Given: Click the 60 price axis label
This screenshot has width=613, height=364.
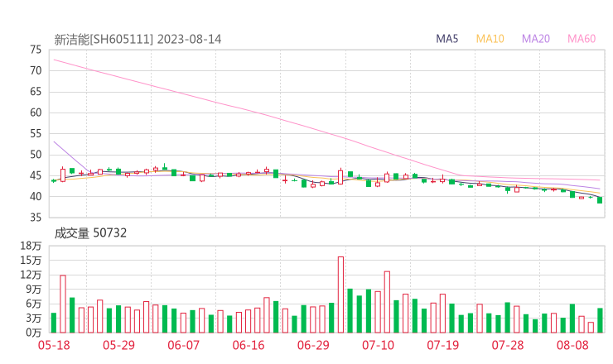Looking at the screenshot, I should point(36,113).
